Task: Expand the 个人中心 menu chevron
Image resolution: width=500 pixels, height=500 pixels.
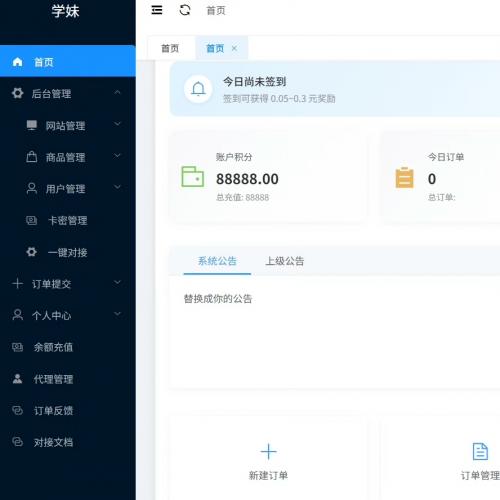Action: (117, 314)
